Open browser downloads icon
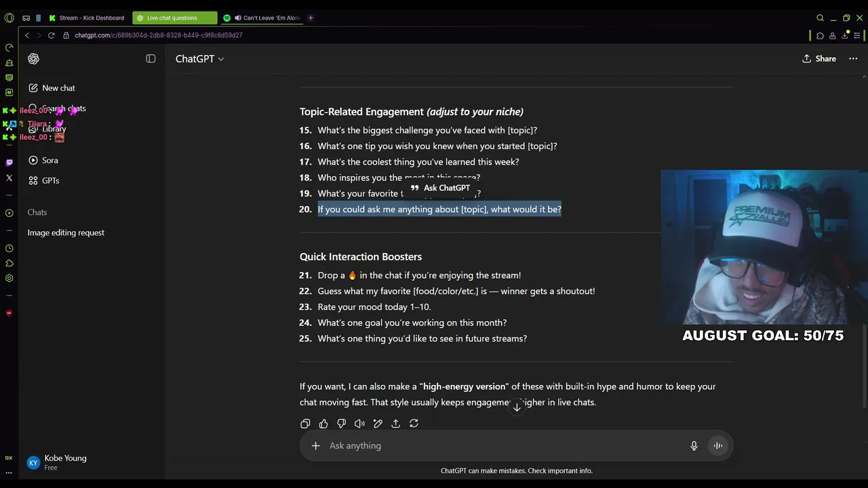This screenshot has width=868, height=488. [x=845, y=35]
